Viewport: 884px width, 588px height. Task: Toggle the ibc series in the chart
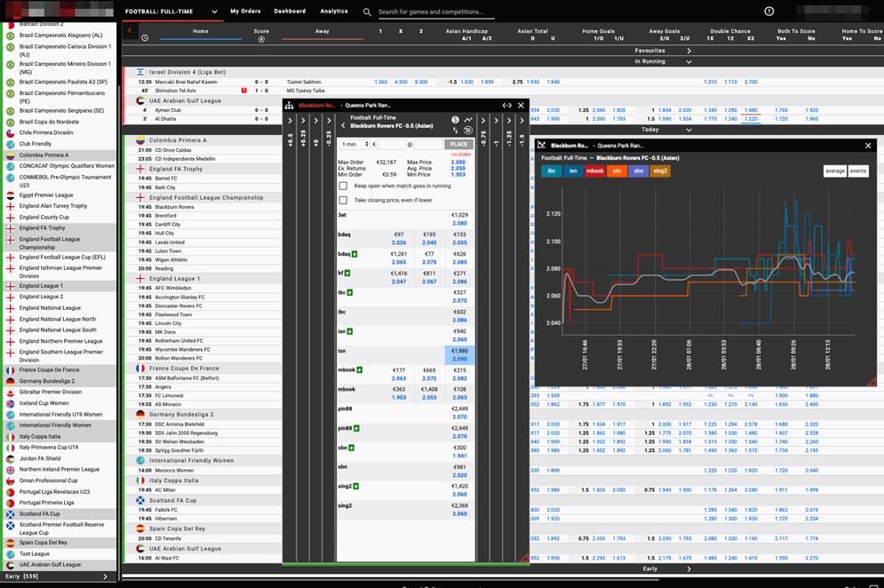click(x=552, y=171)
